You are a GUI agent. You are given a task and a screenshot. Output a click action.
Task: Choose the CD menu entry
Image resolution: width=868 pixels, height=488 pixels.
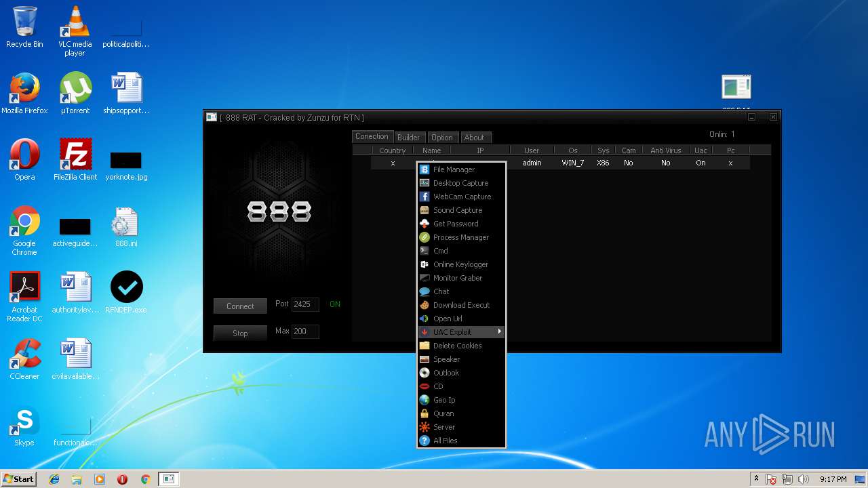(x=460, y=386)
